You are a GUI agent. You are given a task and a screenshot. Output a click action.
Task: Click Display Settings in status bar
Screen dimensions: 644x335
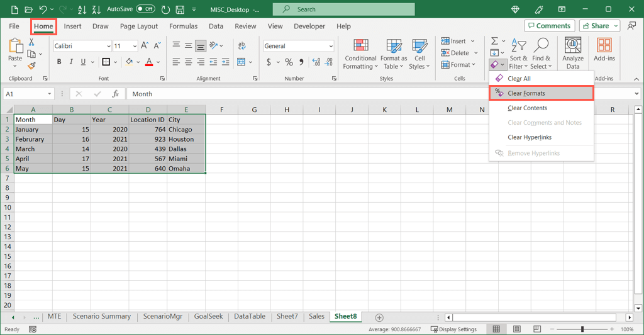[453, 329]
